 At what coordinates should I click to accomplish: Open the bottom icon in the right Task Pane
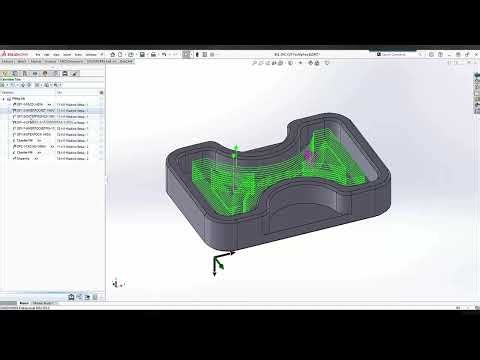477,111
